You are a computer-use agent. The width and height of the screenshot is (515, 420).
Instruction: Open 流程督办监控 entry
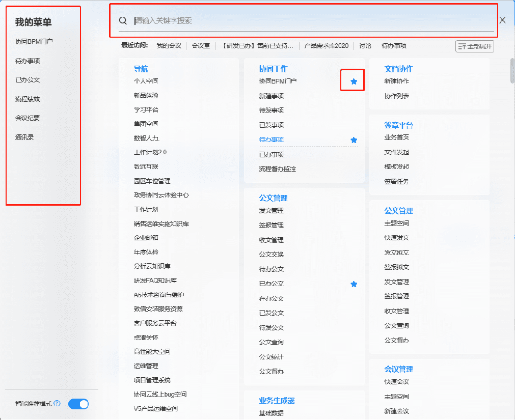(x=278, y=169)
